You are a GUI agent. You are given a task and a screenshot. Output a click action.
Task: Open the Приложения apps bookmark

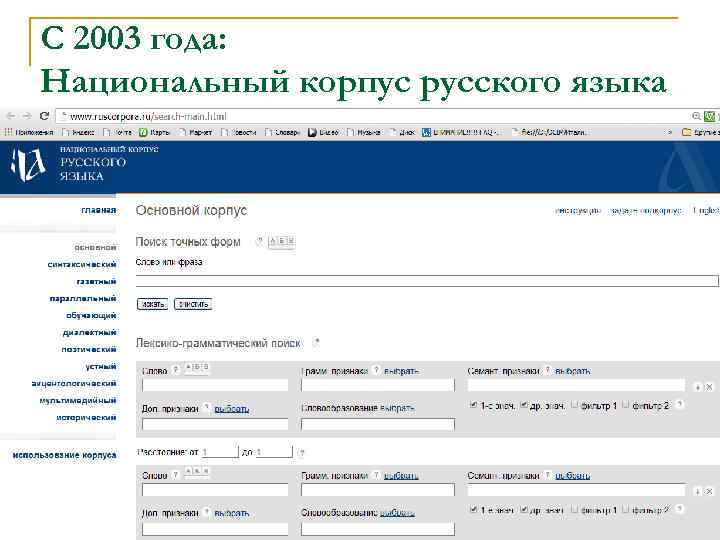point(28,132)
